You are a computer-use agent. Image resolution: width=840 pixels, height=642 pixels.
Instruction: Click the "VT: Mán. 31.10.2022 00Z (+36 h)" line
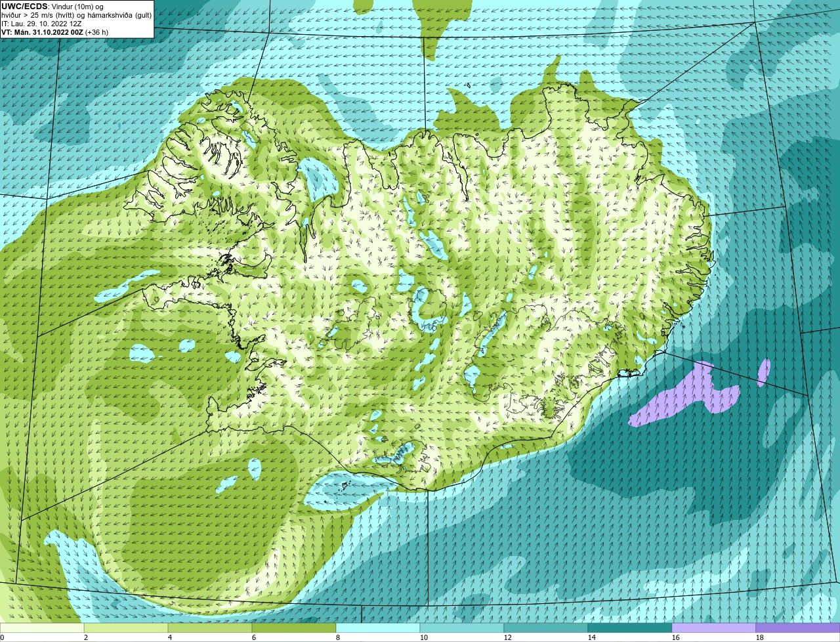(55, 32)
